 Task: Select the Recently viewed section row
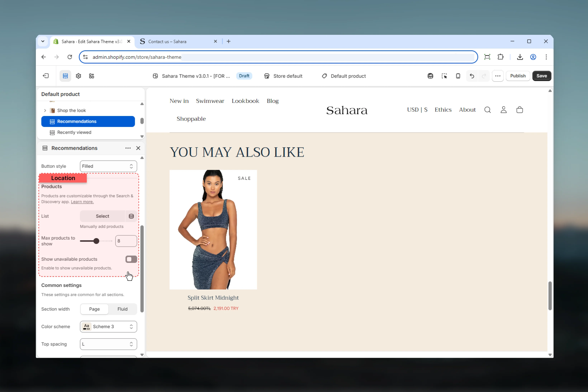[x=88, y=132]
